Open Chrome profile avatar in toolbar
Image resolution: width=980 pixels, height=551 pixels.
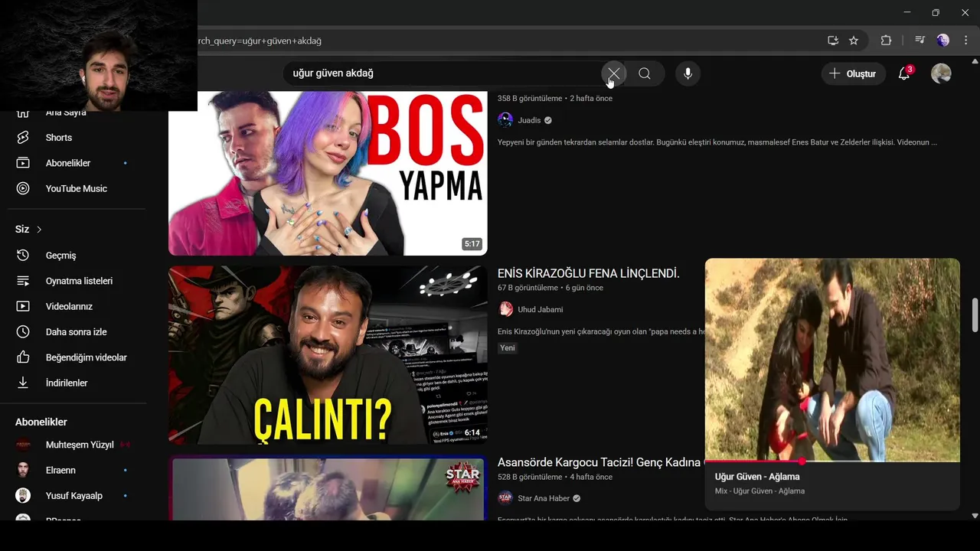click(943, 41)
